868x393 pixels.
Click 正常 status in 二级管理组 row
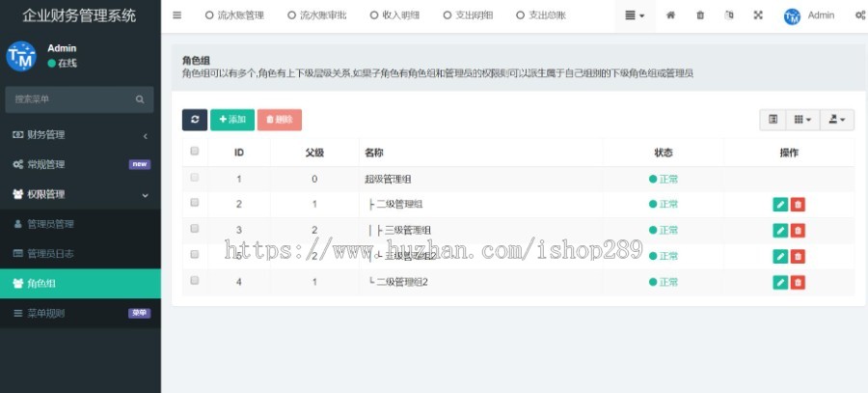(664, 205)
